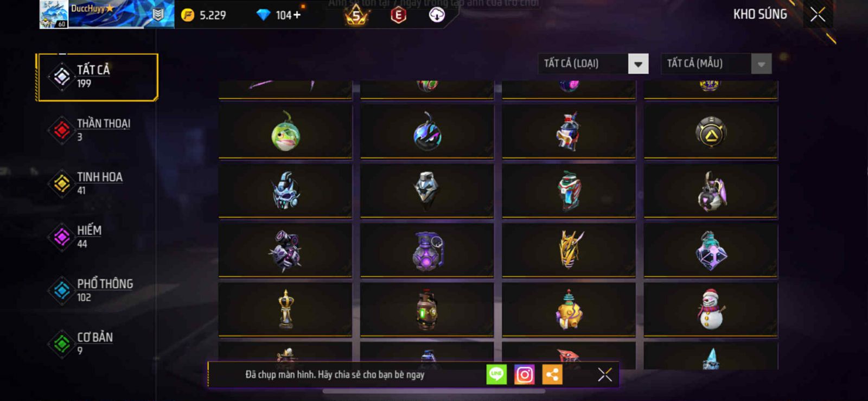Click the gold coin currency icon
Screen dimensions: 868x401
[x=188, y=15]
